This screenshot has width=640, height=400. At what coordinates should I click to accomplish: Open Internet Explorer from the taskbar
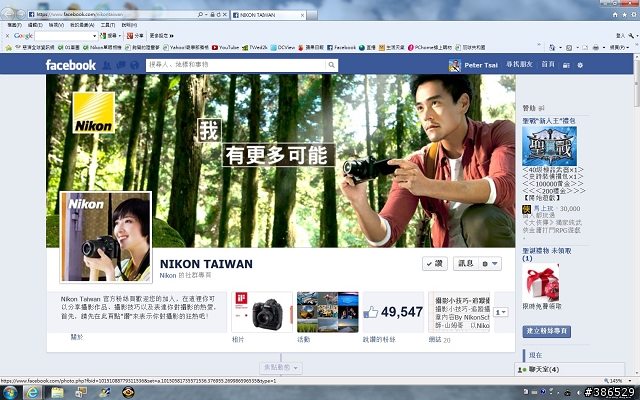point(32,393)
